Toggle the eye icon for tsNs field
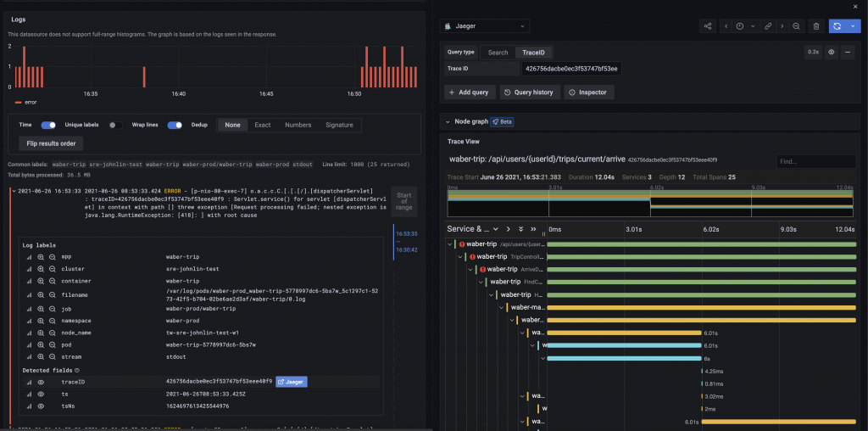Screen dimensions: 868x431 (x=41, y=406)
